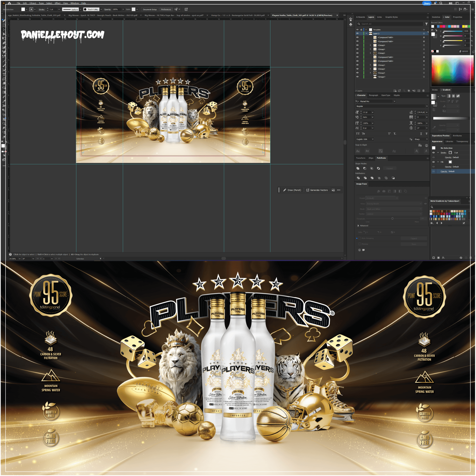
Task: Click Create New Layer icon in Layers panel
Action: pyautogui.click(x=419, y=91)
